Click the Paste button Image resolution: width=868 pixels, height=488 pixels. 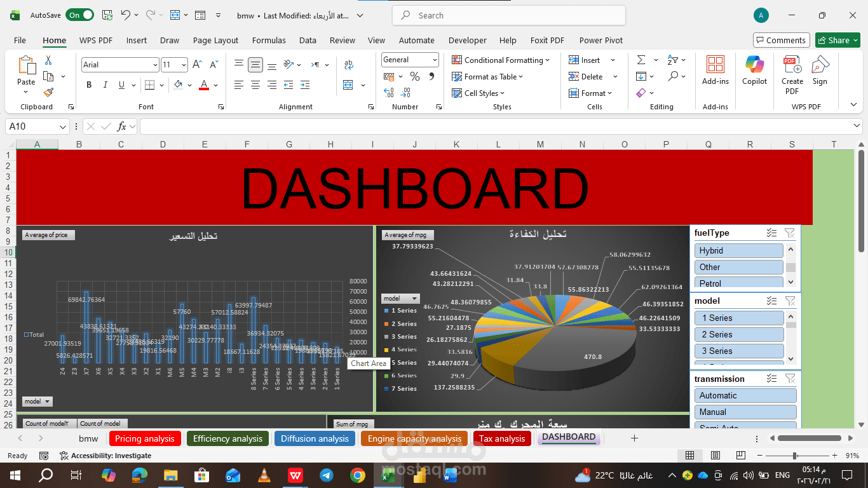26,75
